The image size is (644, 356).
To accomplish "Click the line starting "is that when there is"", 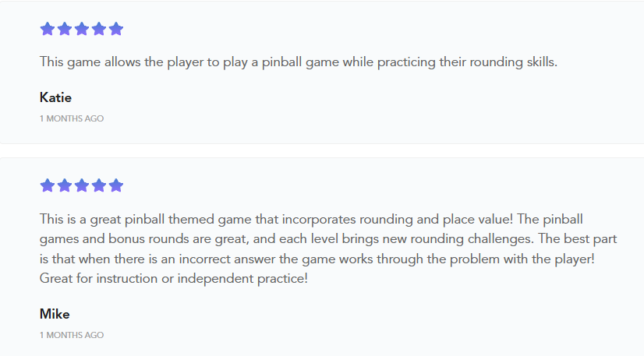I will [x=321, y=258].
